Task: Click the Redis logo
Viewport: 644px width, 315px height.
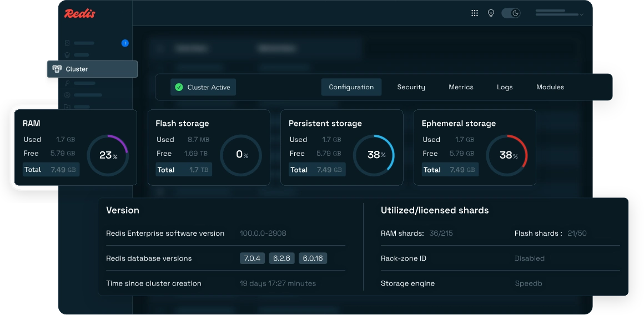Action: 80,13
